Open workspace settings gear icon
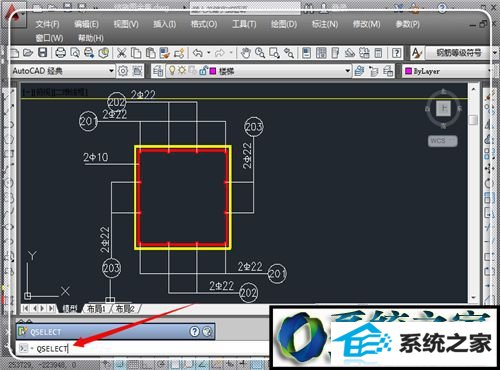 coord(123,71)
